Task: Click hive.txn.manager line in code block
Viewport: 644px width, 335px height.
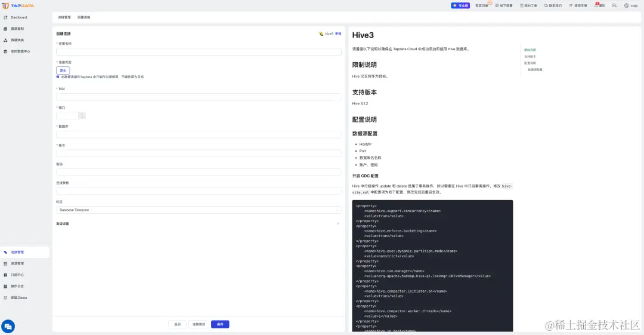Action: pyautogui.click(x=394, y=271)
